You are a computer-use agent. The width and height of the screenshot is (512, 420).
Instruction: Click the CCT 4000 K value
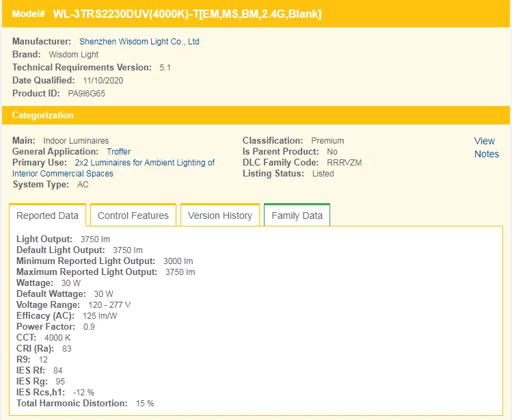coord(57,338)
